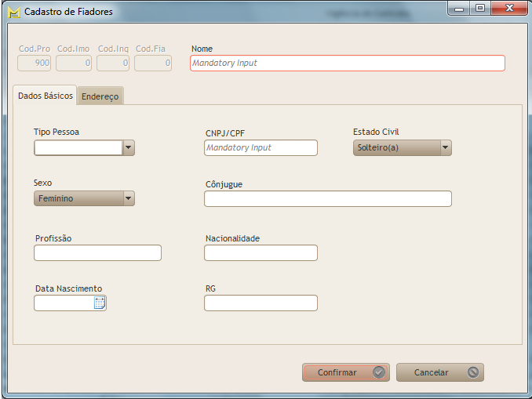Screen dimensions: 532x399
Task: Click into the Nome input field
Action: point(347,63)
